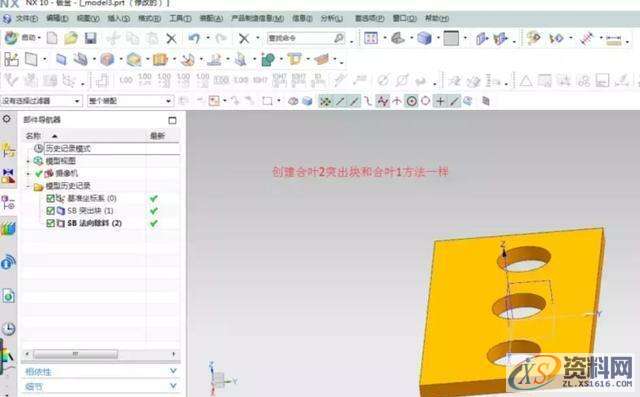
Task: Click the Cut scissors icon
Action: [x=113, y=38]
